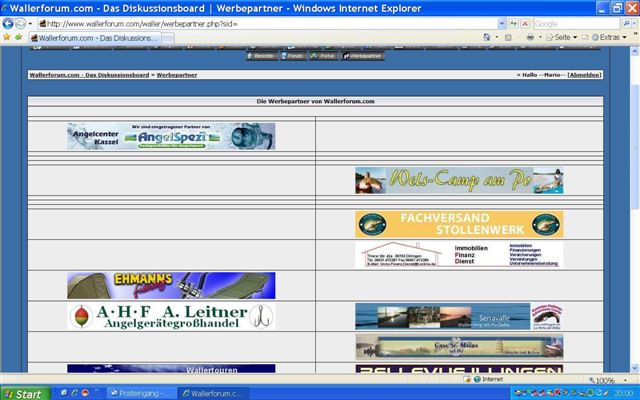Open the Extras dropdown menu

pos(608,38)
